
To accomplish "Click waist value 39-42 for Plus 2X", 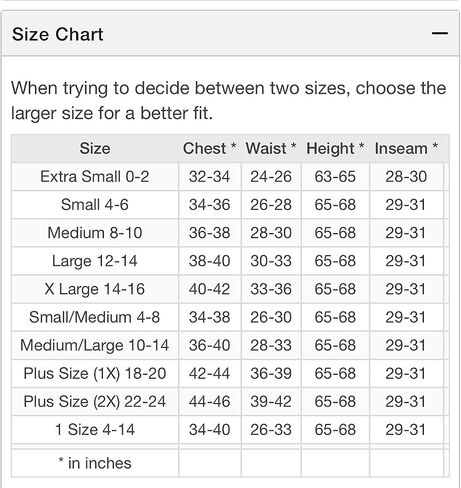I will point(271,401).
